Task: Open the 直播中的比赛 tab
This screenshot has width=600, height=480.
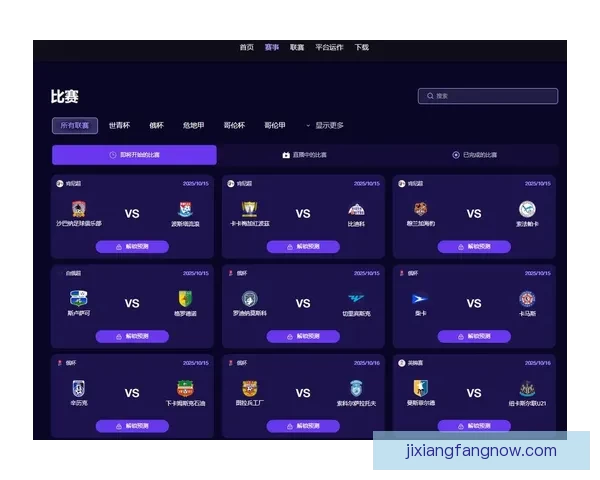Action: [x=305, y=155]
